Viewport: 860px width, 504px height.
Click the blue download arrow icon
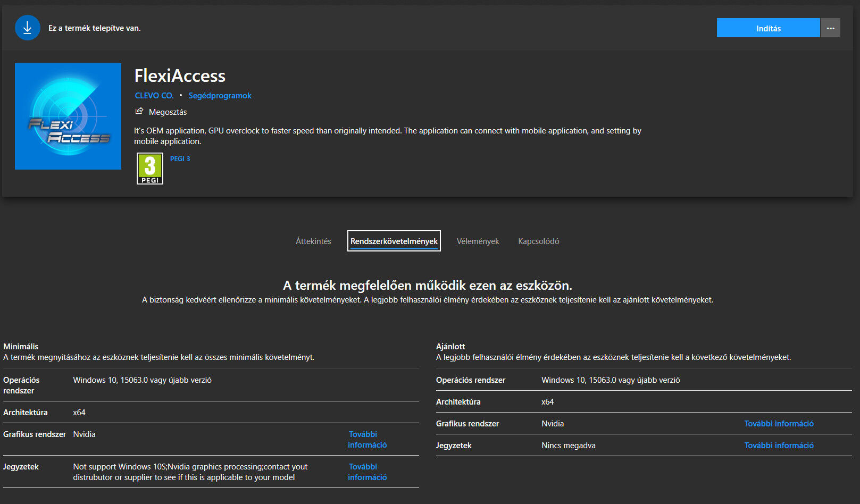[28, 28]
